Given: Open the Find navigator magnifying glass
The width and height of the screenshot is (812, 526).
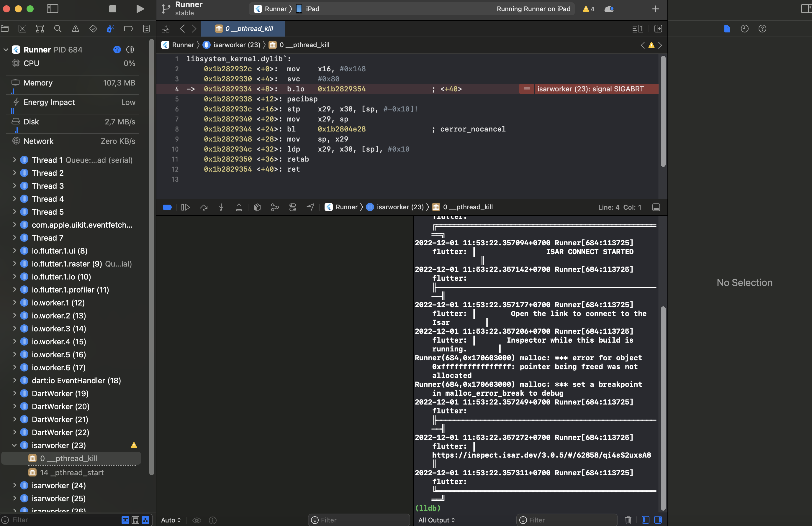Looking at the screenshot, I should pos(58,29).
